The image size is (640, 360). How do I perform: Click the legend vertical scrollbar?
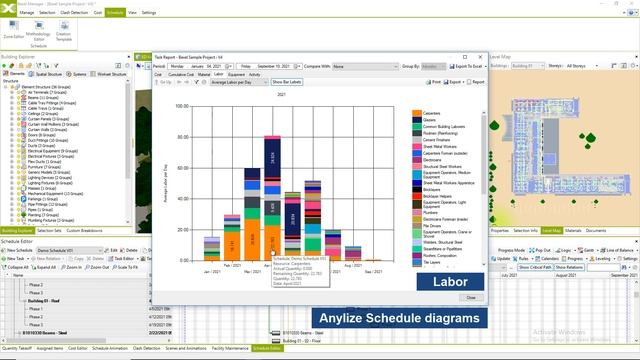[x=484, y=188]
